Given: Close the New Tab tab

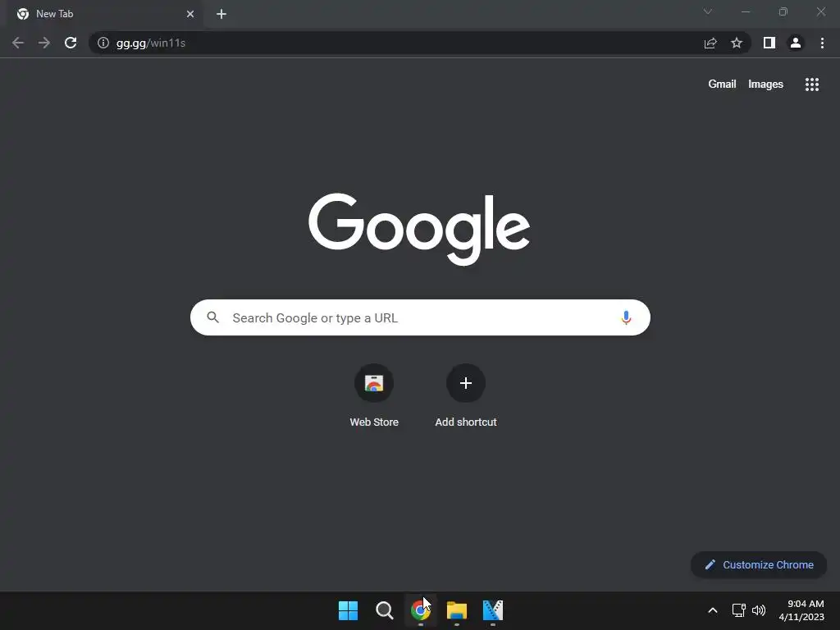Looking at the screenshot, I should click(x=190, y=14).
